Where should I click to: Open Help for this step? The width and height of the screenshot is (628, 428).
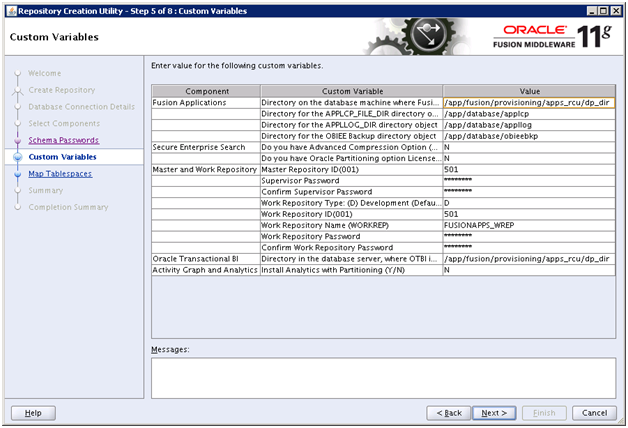[33, 413]
